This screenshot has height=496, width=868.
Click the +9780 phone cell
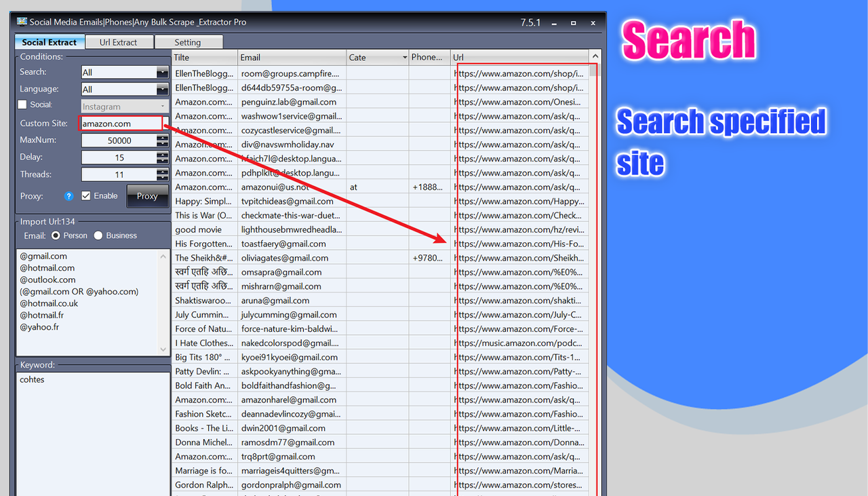(429, 258)
